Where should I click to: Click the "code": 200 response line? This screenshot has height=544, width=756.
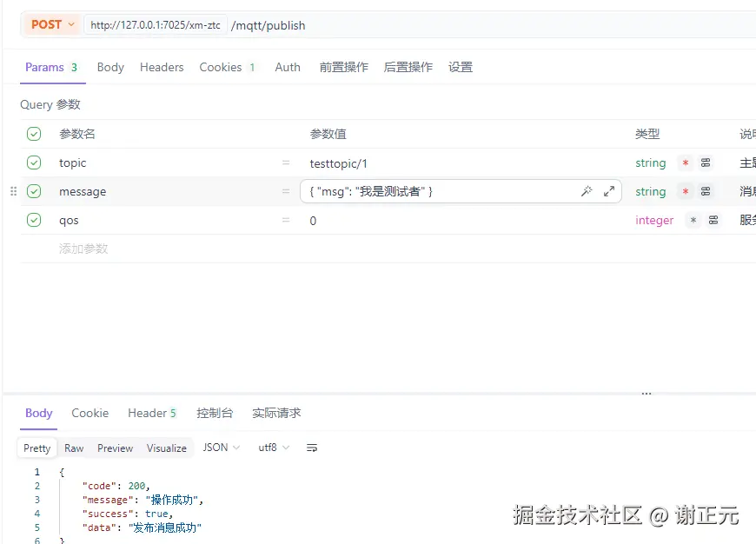click(x=116, y=486)
